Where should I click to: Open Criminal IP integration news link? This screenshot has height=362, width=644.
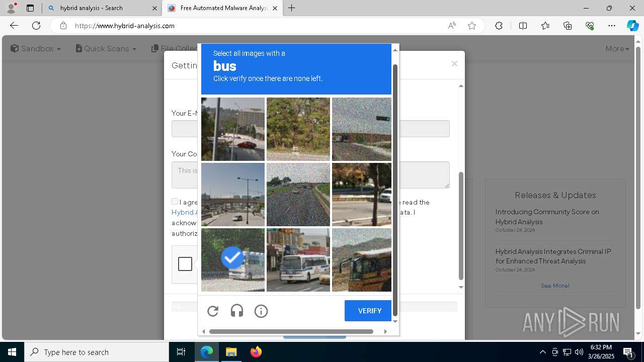click(553, 256)
